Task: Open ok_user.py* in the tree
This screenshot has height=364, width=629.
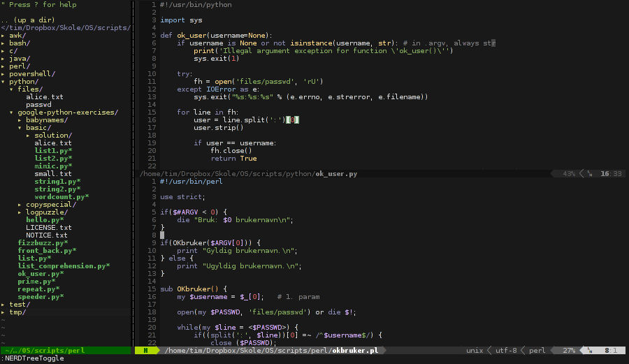Action: point(41,274)
